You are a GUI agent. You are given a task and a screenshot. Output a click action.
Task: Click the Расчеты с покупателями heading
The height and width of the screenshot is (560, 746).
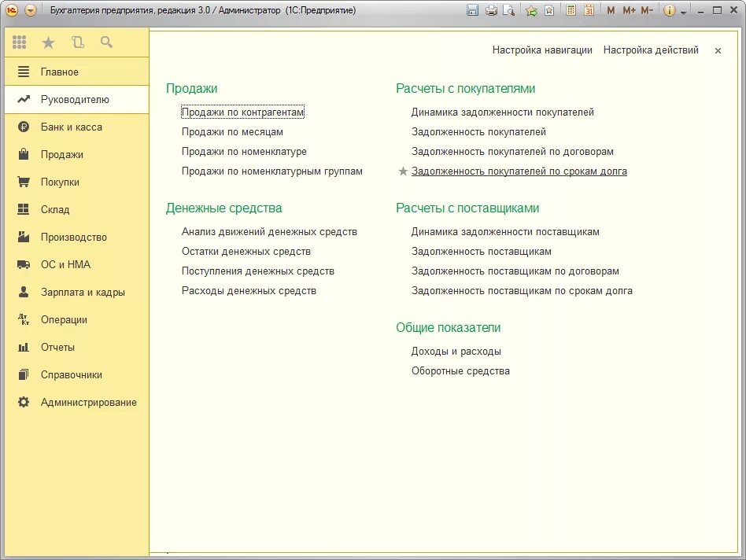click(465, 88)
